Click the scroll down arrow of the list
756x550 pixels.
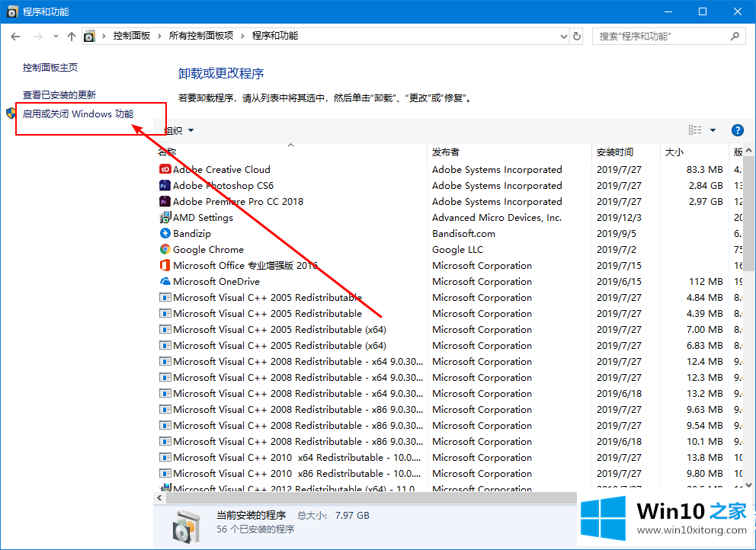[x=748, y=485]
